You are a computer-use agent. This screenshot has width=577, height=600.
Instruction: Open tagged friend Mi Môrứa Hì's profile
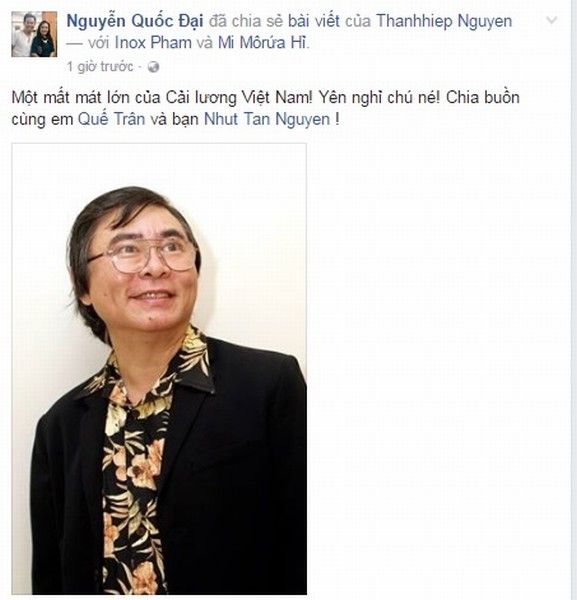262,42
